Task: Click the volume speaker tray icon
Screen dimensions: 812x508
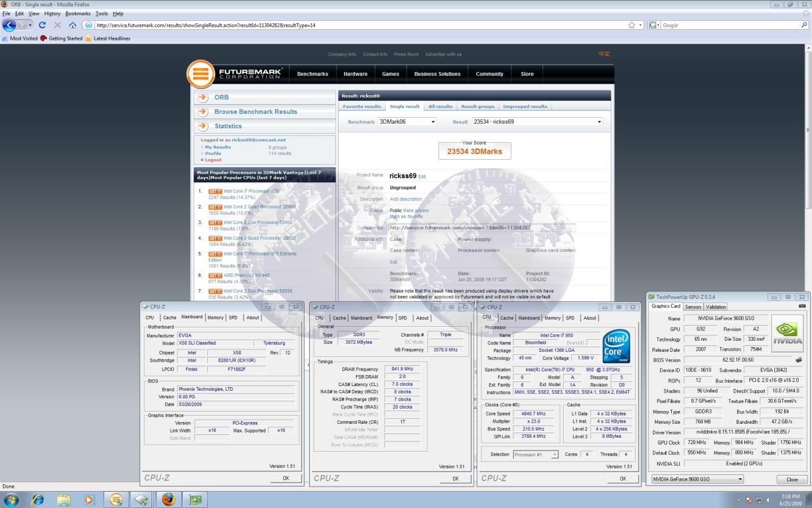Action: coord(769,500)
